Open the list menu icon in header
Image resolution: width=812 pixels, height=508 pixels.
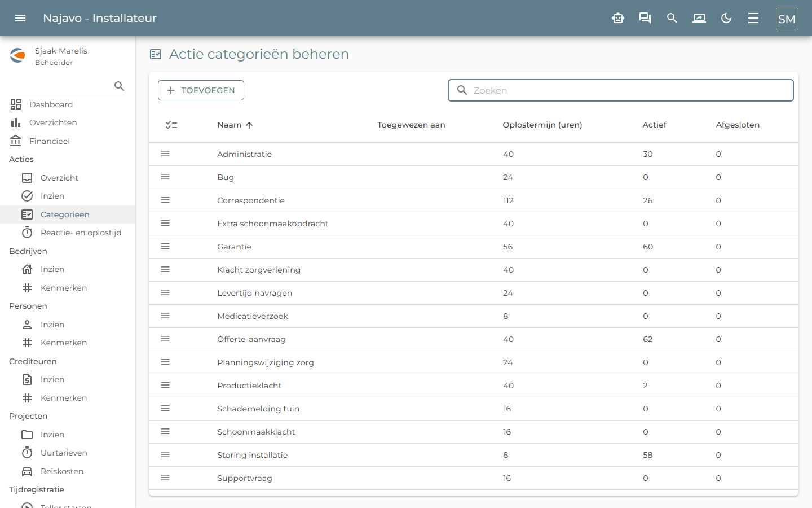(753, 18)
